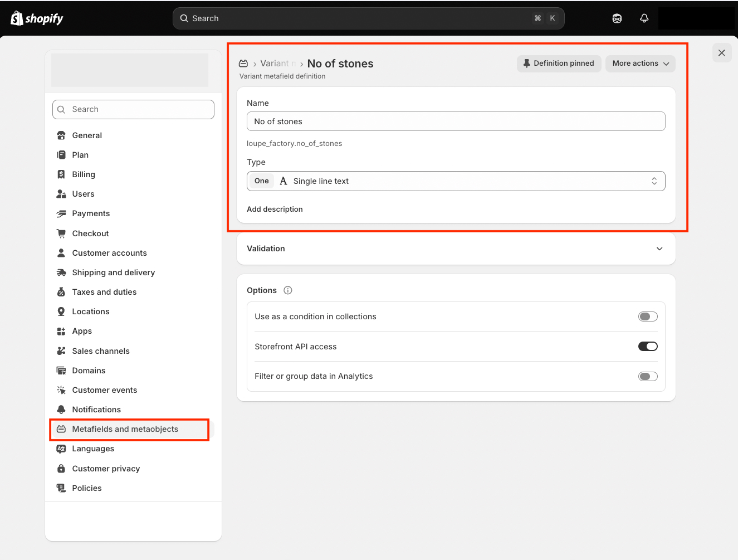Click the Name field with No of stones
Screen dimensions: 738x560
point(456,121)
